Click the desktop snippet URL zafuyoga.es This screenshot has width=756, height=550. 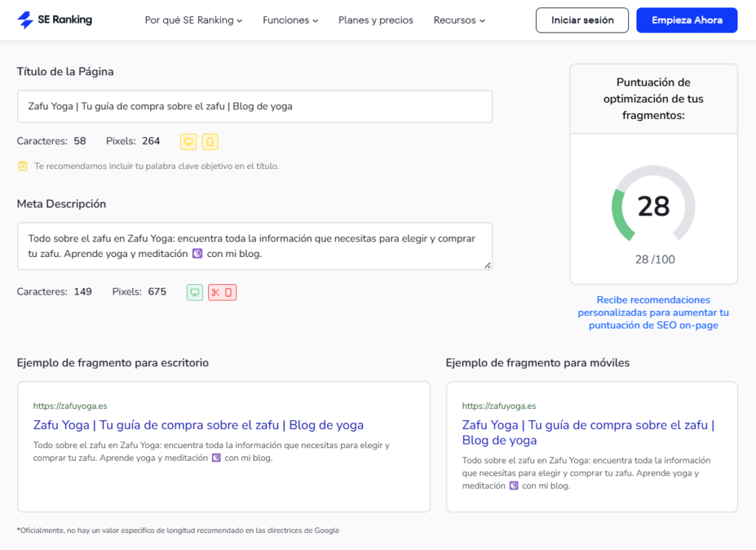70,406
